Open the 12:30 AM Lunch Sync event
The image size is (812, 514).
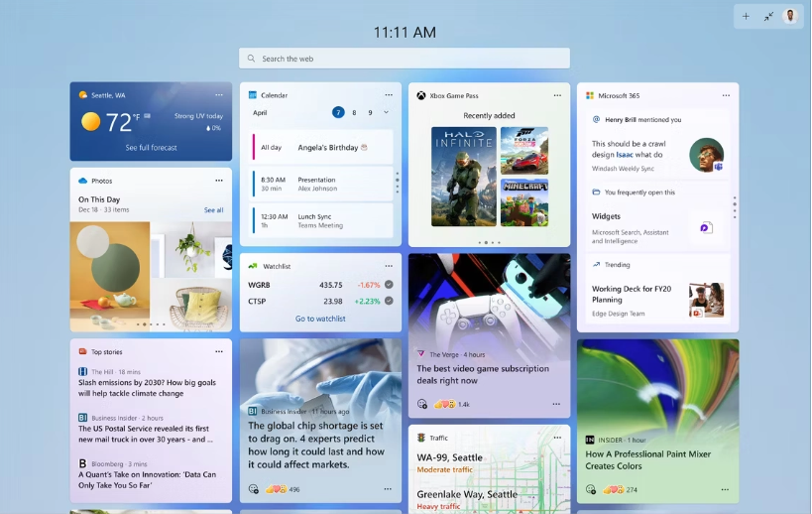click(321, 220)
